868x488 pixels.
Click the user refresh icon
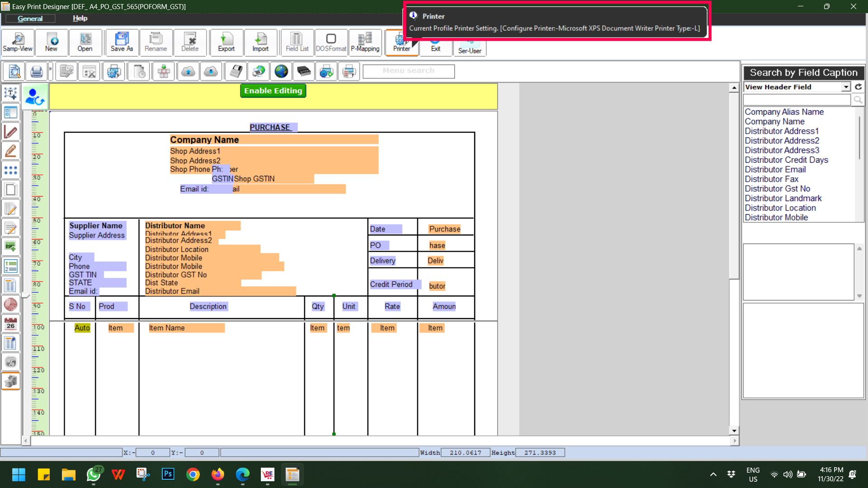(35, 97)
